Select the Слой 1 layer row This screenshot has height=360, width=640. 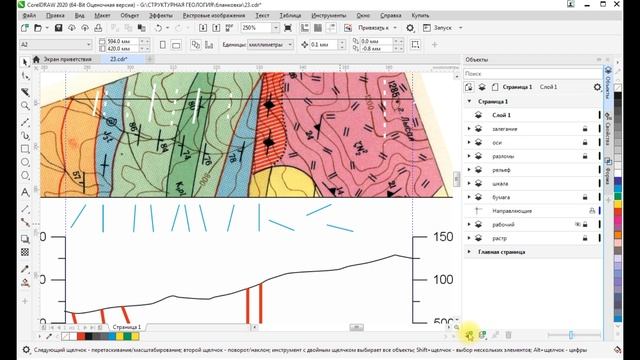[x=533, y=115]
